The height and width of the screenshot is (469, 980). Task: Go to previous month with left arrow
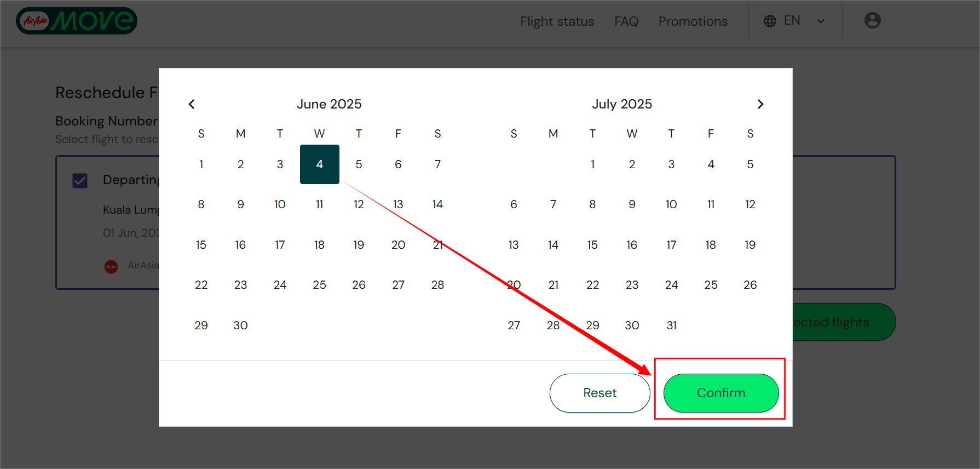(192, 104)
